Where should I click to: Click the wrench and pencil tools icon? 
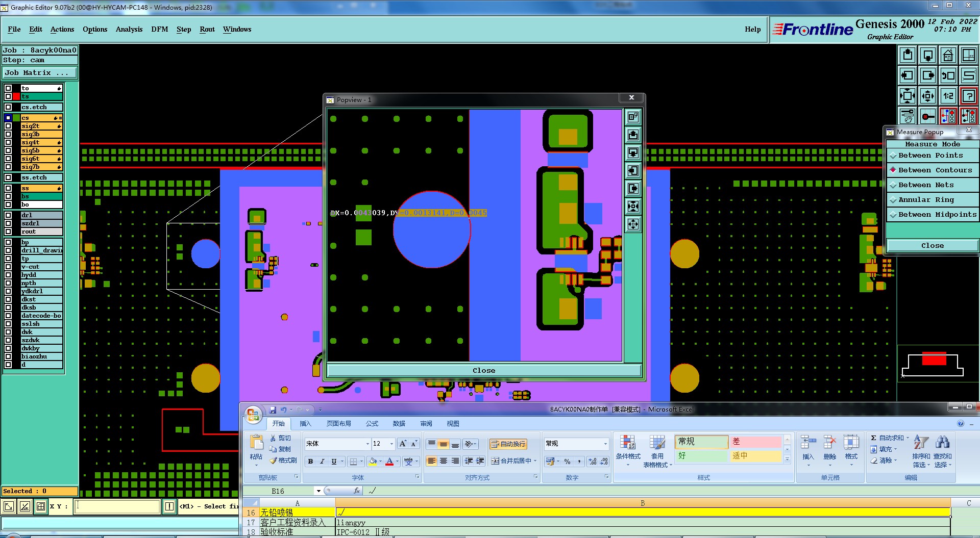[x=908, y=116]
